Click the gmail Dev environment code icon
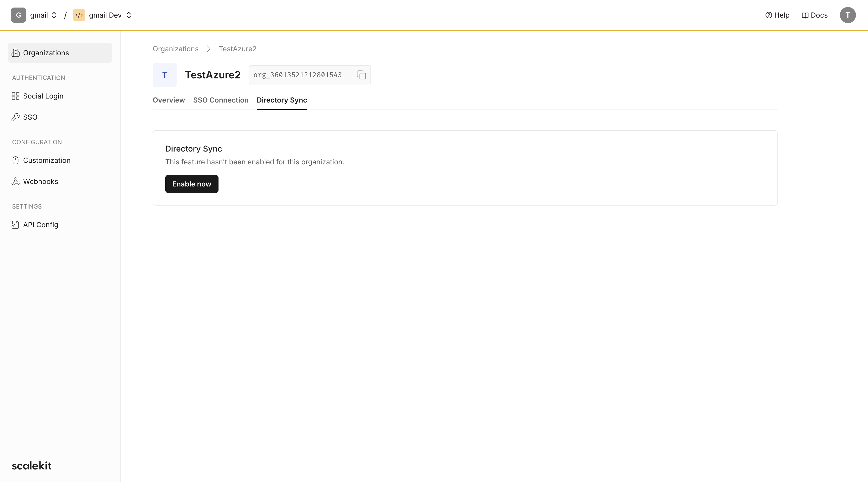This screenshot has height=482, width=868. coord(79,15)
